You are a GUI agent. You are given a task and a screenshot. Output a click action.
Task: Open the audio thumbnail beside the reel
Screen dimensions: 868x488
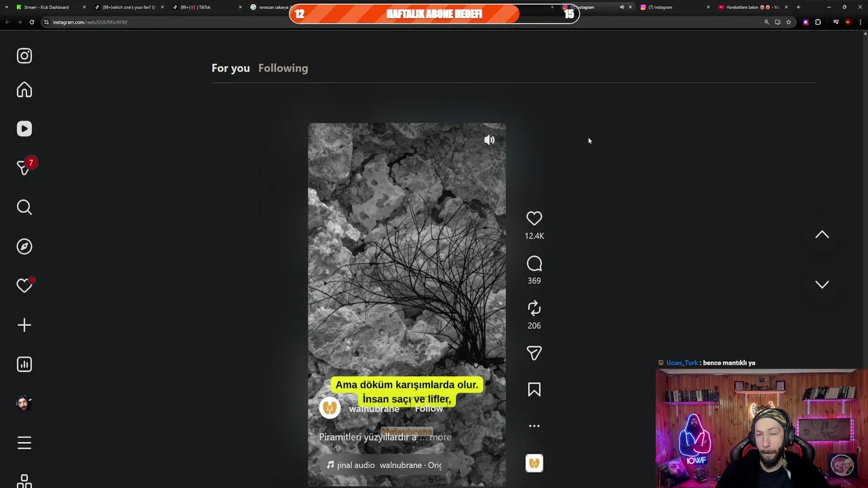534,464
